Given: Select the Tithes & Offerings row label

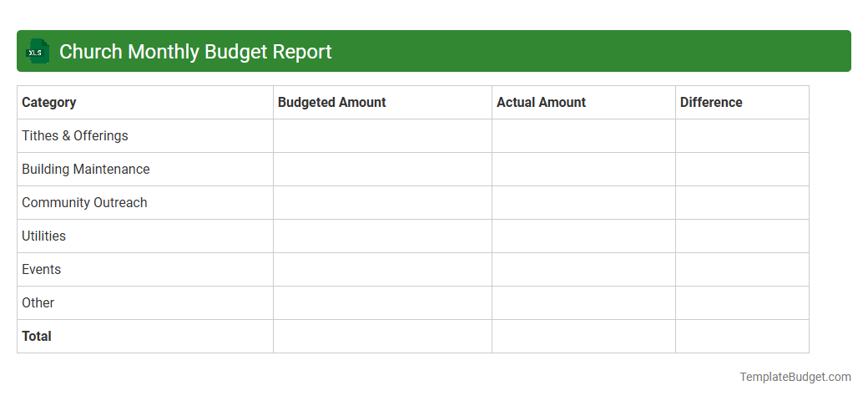Looking at the screenshot, I should point(75,135).
